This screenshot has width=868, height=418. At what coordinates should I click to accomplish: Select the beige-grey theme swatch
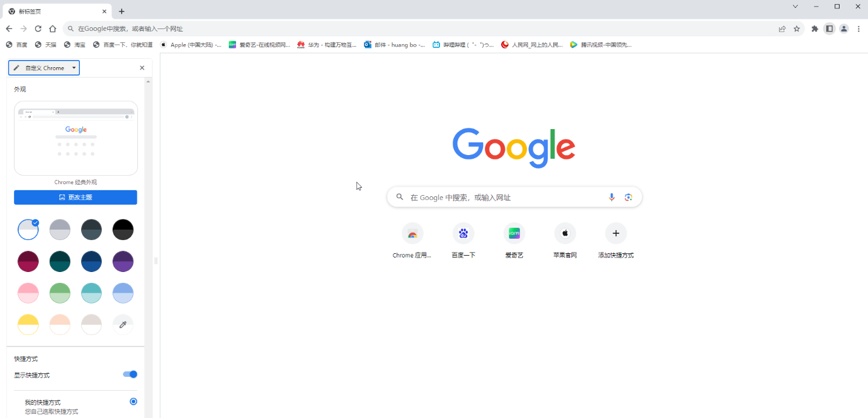pyautogui.click(x=91, y=325)
